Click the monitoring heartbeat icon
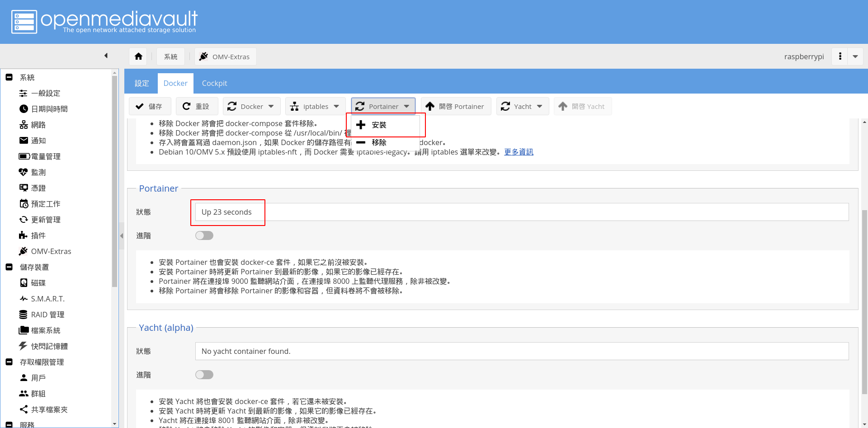 tap(24, 172)
